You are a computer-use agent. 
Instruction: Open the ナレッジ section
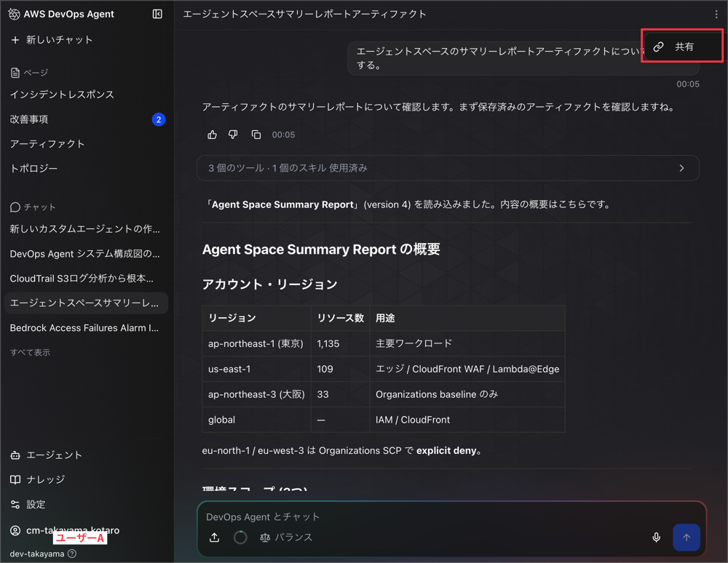(x=38, y=479)
